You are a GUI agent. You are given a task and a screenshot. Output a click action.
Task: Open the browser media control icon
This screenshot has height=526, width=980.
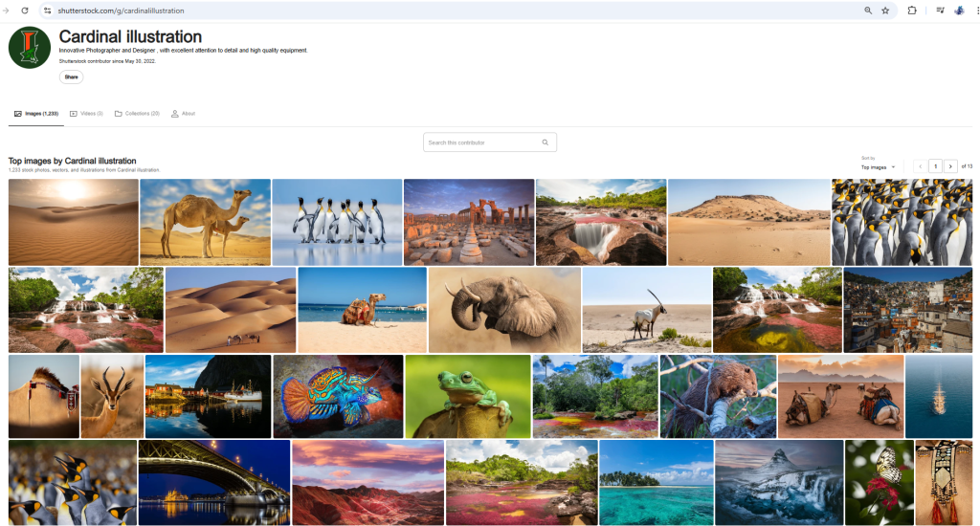click(x=940, y=11)
